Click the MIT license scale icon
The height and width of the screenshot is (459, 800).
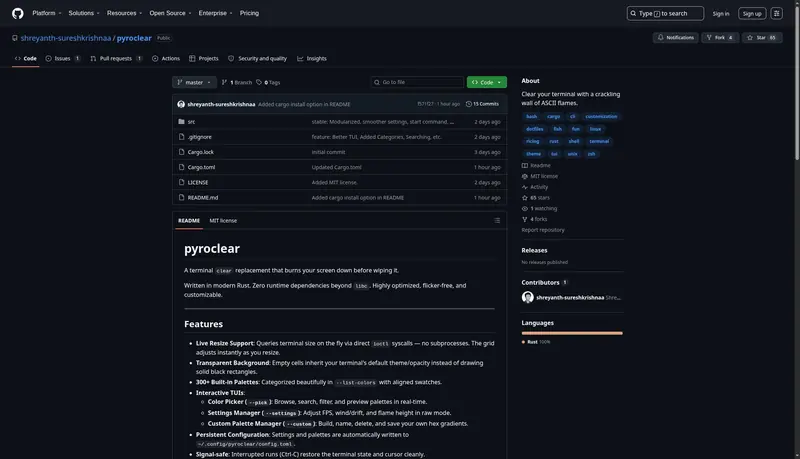(524, 176)
